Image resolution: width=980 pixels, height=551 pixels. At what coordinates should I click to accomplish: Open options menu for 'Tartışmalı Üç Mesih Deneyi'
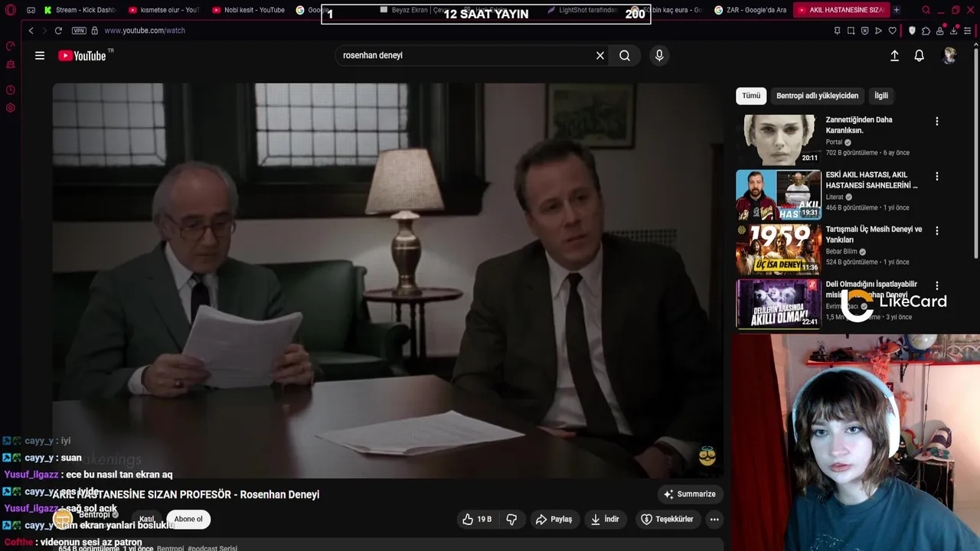pos(936,230)
